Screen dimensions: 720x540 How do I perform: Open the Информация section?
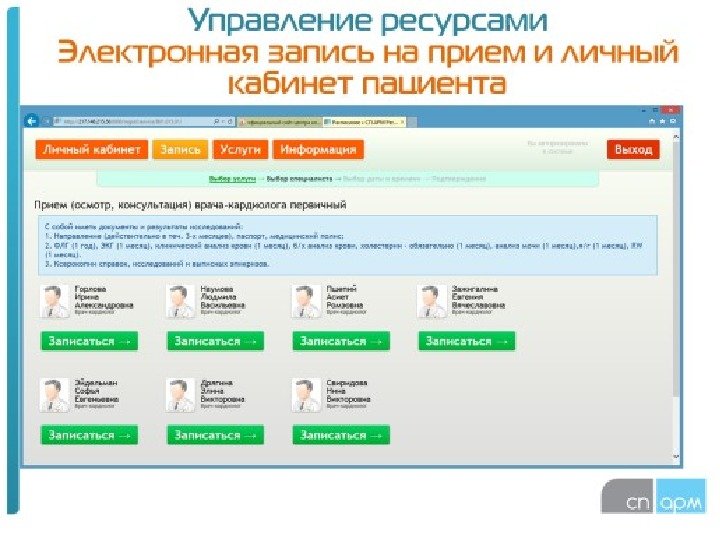(318, 150)
